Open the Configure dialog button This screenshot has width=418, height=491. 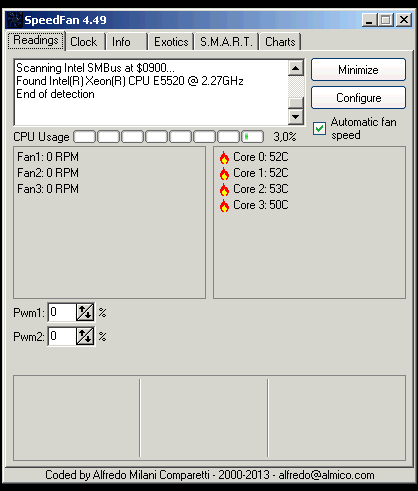[x=358, y=98]
